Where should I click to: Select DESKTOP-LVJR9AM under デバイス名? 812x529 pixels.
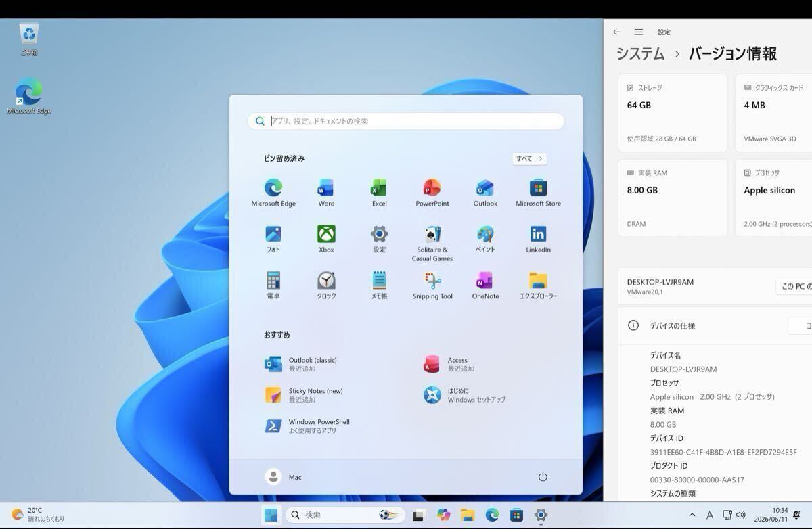coord(683,369)
